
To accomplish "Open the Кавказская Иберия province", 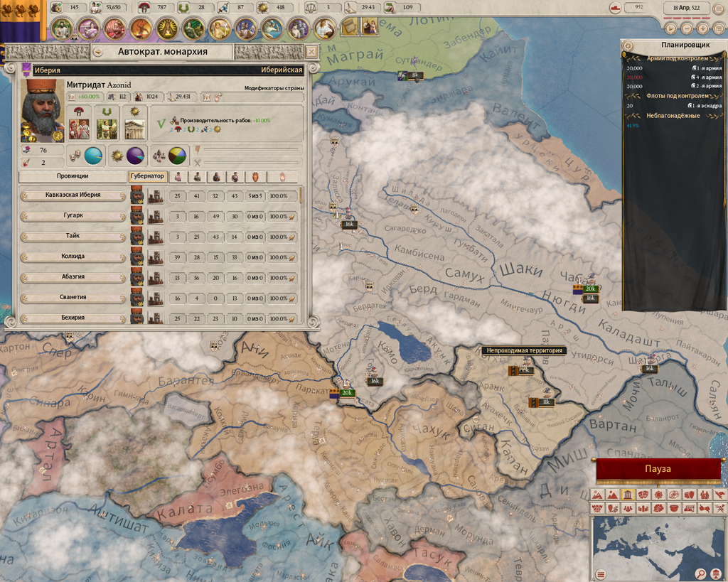I will [x=73, y=195].
